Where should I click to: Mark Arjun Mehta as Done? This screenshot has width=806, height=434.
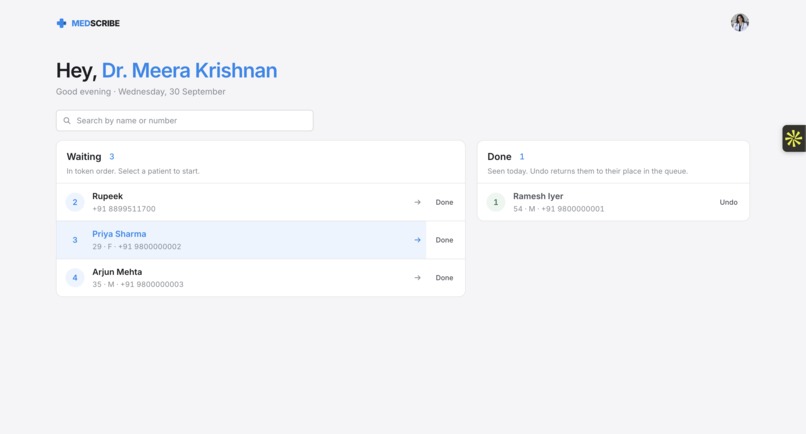[x=444, y=278]
